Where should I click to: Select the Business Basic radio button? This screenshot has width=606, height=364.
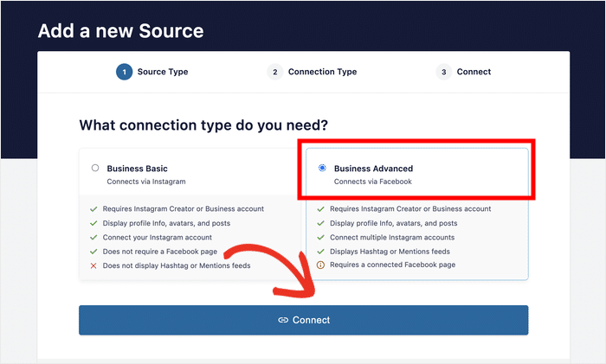[x=95, y=168]
